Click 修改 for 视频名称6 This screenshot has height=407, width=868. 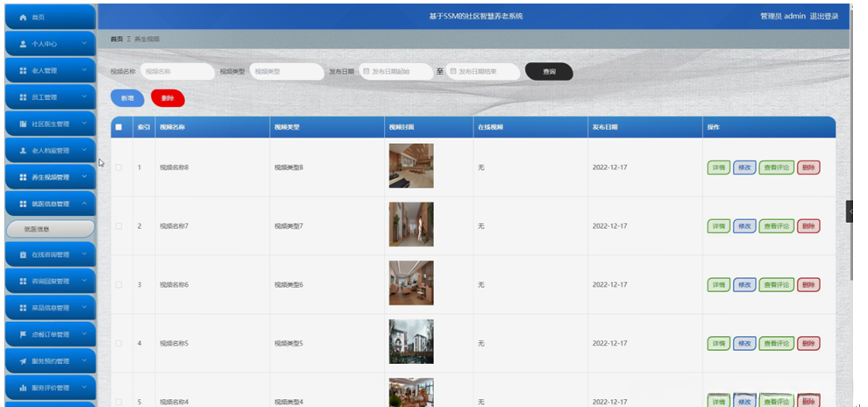(x=744, y=284)
